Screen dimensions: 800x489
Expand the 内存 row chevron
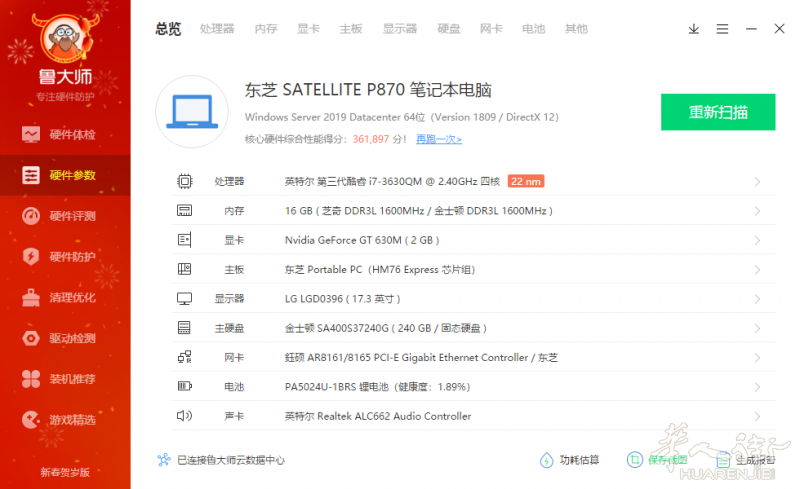(757, 211)
